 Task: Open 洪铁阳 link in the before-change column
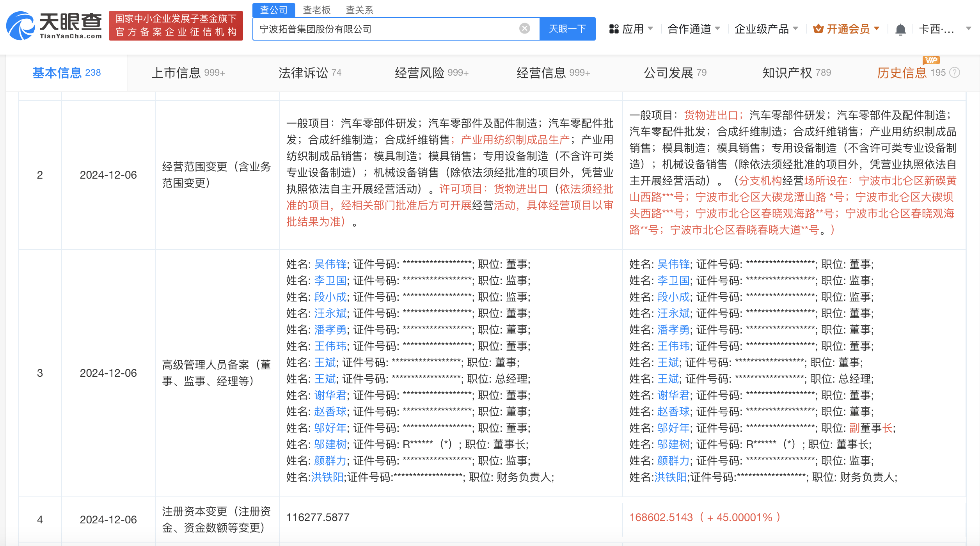click(327, 477)
